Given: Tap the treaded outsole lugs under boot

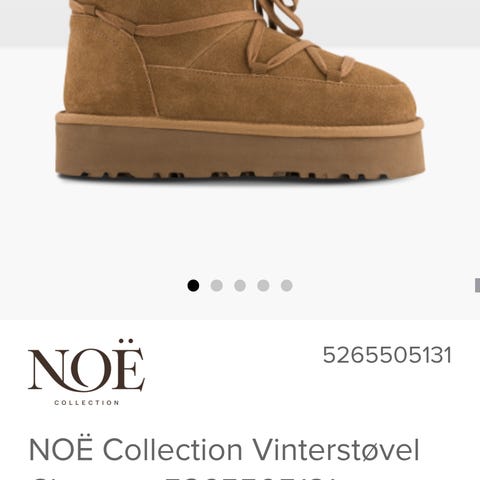Looking at the screenshot, I should [233, 175].
